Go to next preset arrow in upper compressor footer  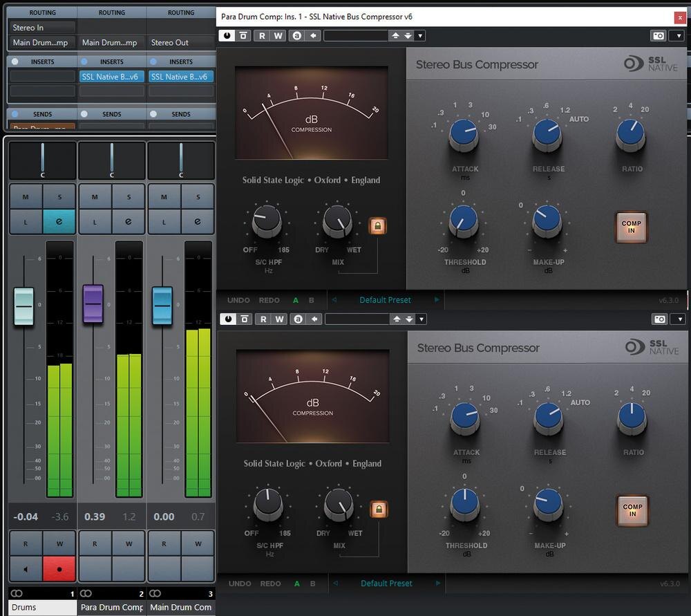437,300
